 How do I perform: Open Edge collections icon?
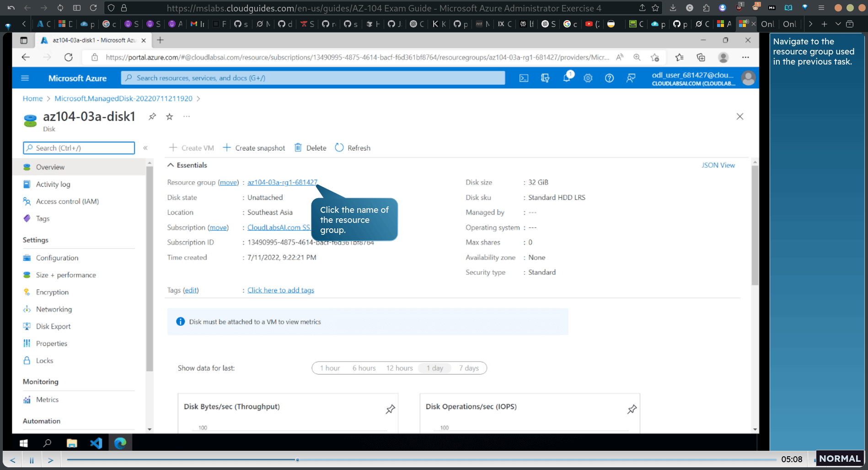point(701,57)
